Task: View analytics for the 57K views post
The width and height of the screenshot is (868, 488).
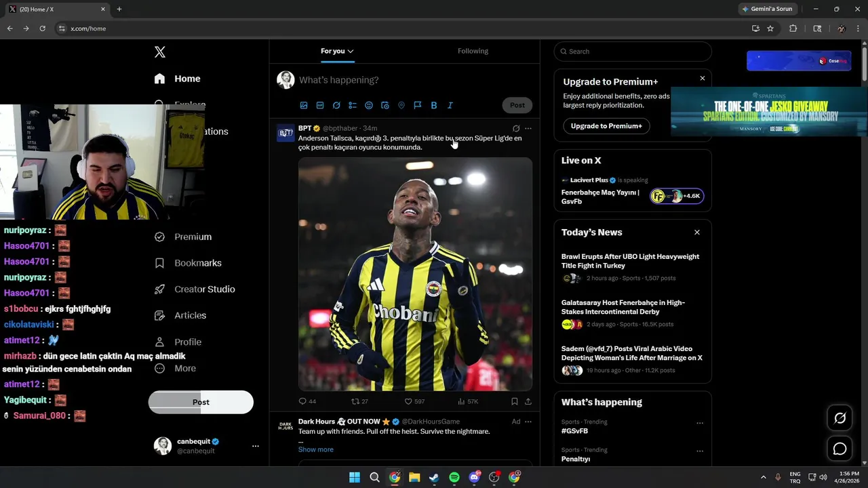Action: tap(468, 401)
